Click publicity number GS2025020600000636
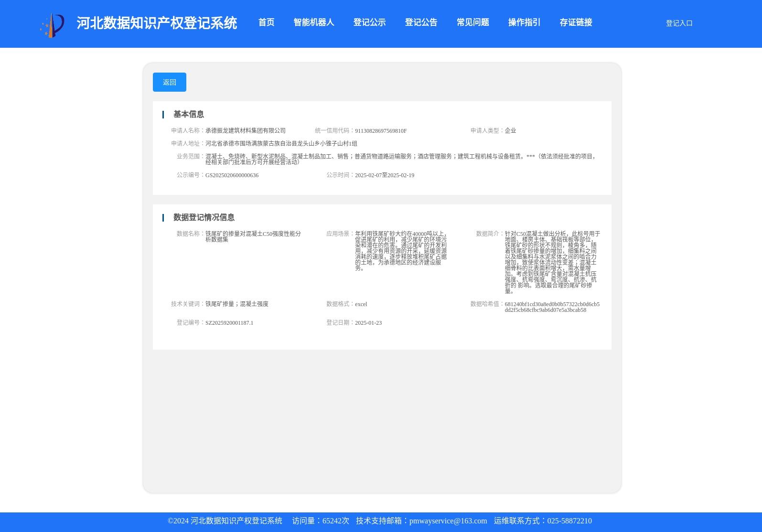Screen dimensions: 762x532 click(232, 175)
